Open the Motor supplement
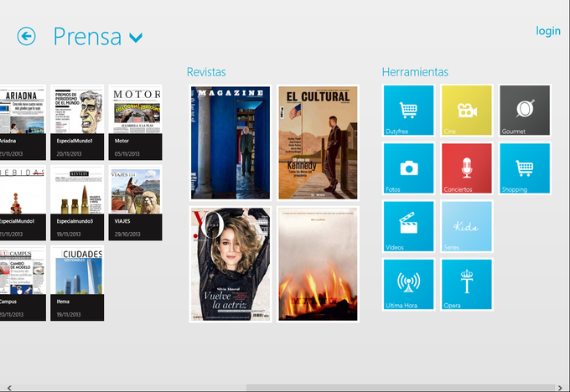The image size is (570, 392). 135,123
